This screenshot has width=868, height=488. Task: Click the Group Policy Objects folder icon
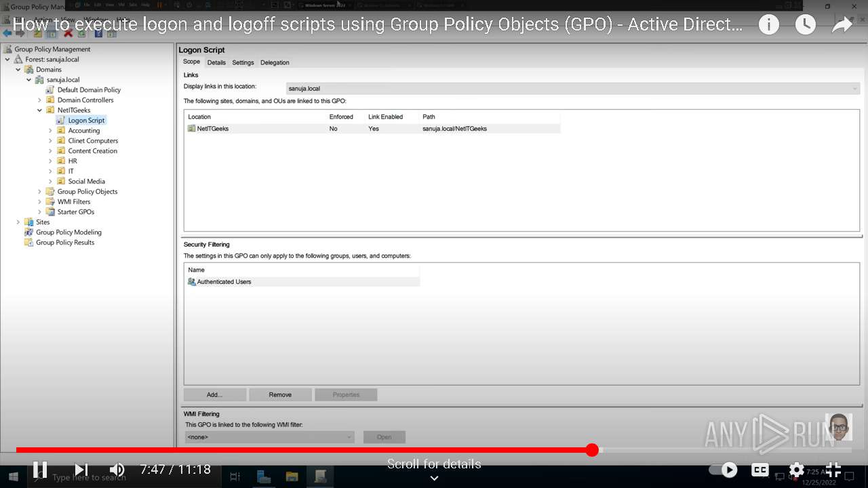pos(51,191)
